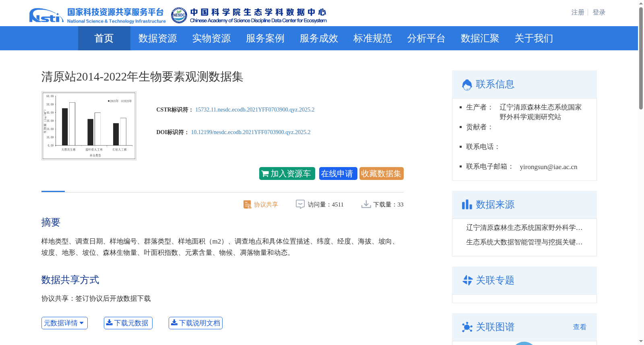Click the 收藏数据集 button
The image size is (644, 345).
coord(381,174)
